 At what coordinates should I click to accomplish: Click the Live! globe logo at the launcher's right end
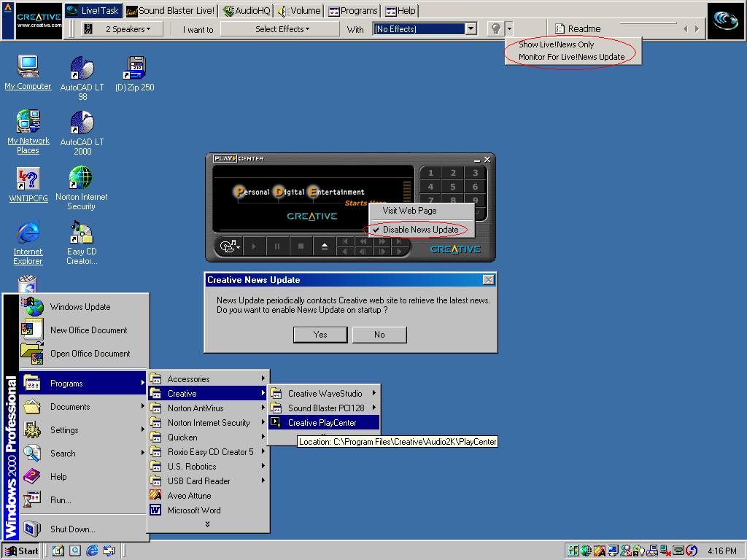(x=726, y=21)
